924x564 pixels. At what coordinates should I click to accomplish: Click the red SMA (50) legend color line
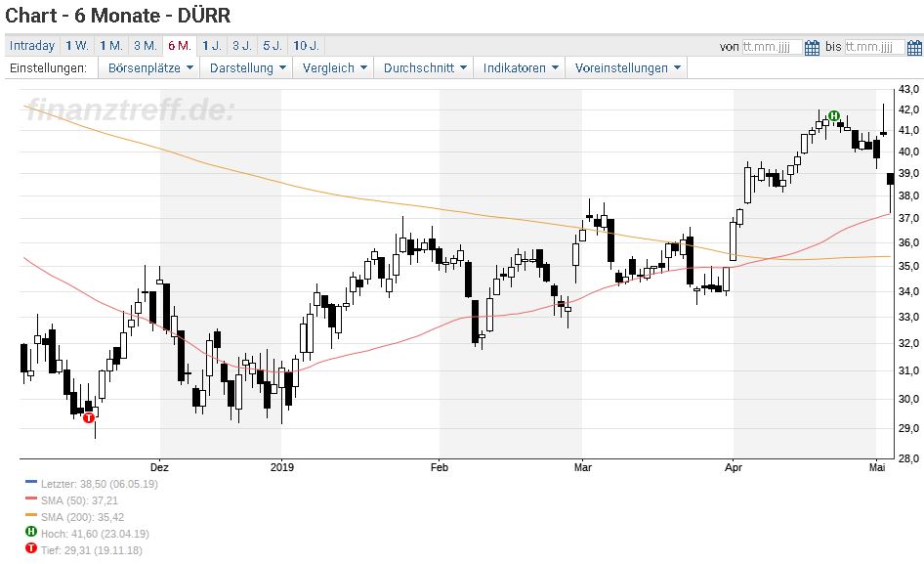[31, 499]
